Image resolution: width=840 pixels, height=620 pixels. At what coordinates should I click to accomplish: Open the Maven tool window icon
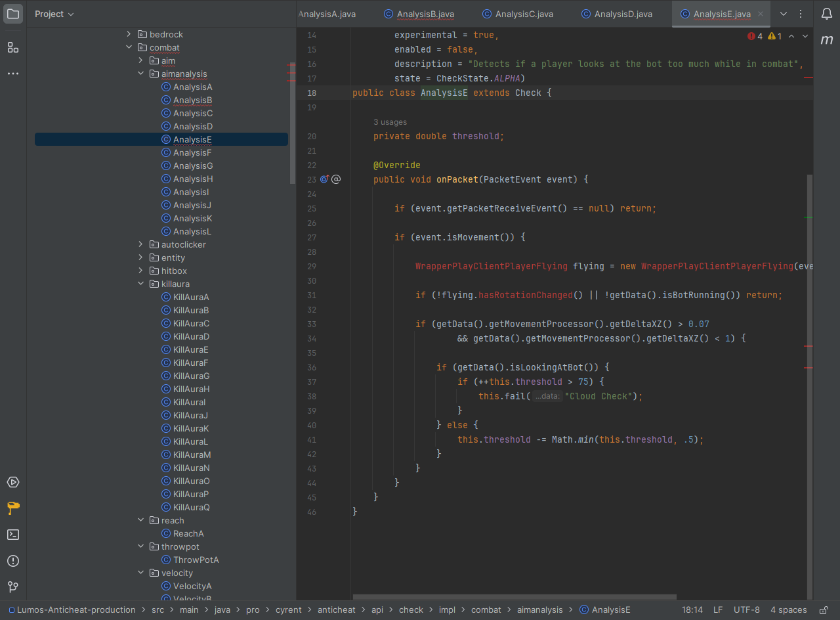coord(826,40)
